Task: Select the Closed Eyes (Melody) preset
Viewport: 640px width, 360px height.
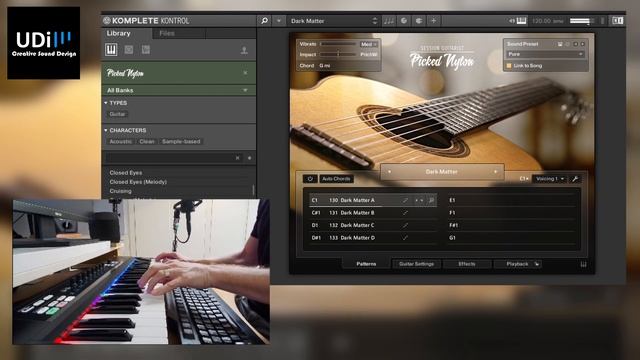Action: pos(138,182)
